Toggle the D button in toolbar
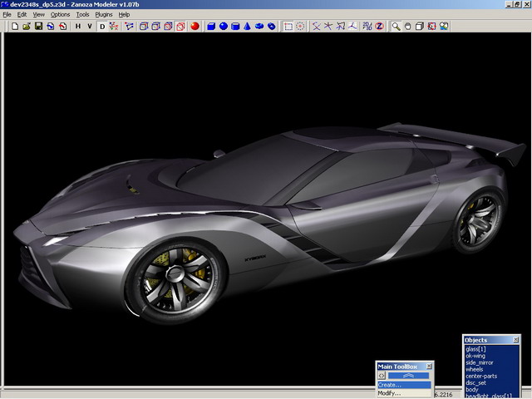Viewport: 532px width, 399px height. (102, 27)
